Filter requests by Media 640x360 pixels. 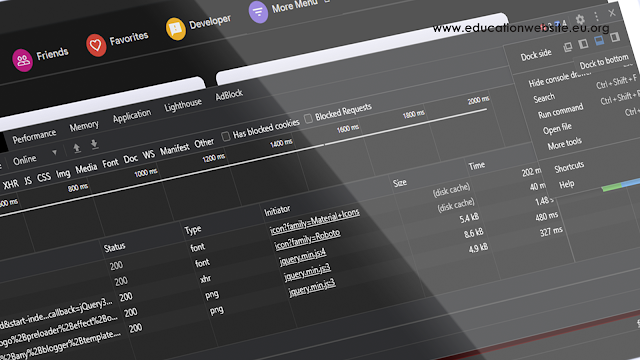86,168
